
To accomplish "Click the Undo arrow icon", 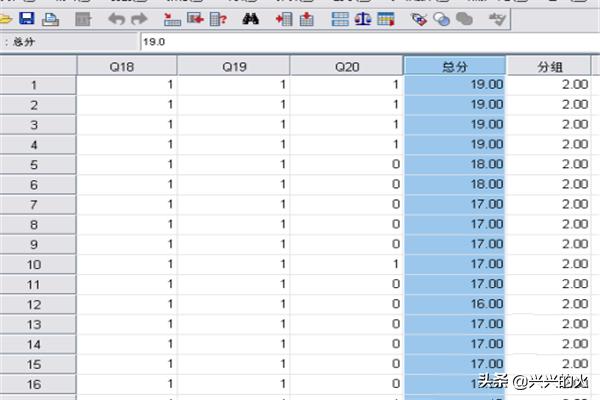I will click(115, 19).
